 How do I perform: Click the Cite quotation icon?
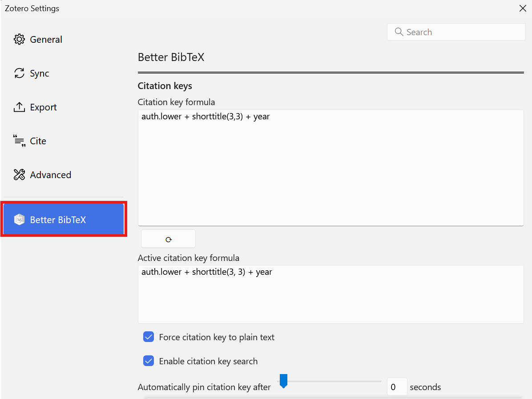click(19, 141)
